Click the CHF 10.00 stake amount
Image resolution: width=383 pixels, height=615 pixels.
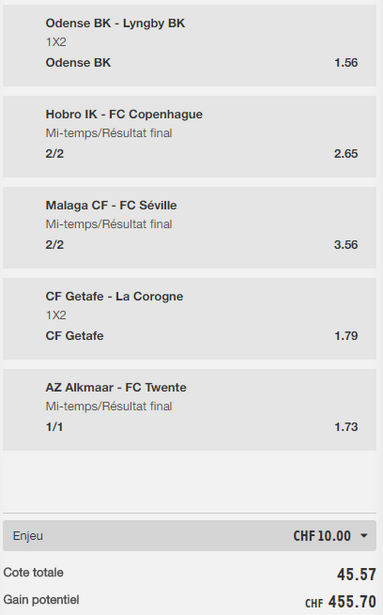coord(322,536)
